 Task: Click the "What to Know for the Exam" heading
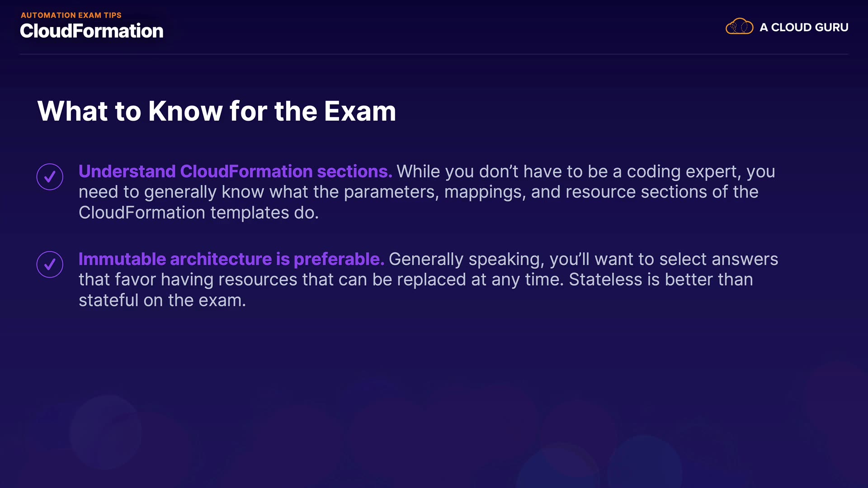217,111
